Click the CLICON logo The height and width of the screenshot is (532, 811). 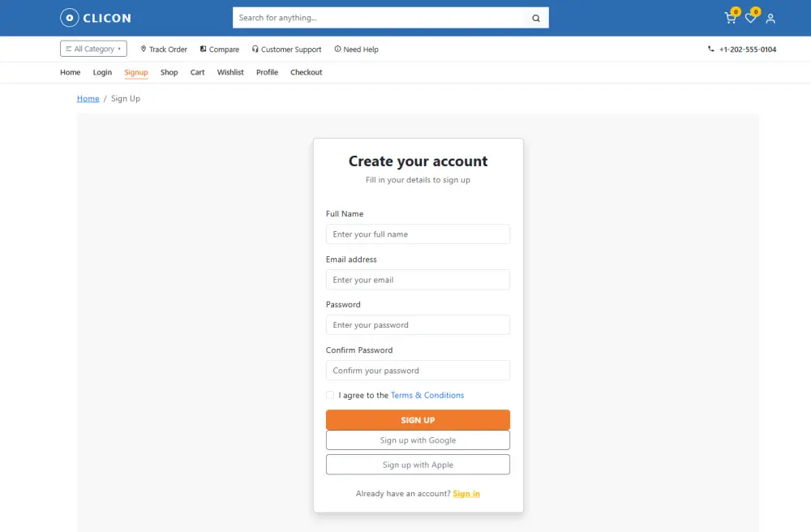click(96, 18)
